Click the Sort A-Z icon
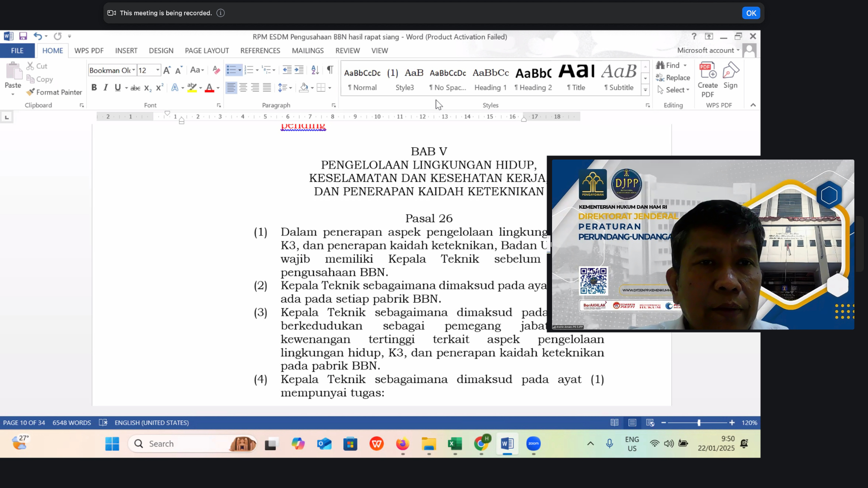868x488 pixels. (x=315, y=70)
